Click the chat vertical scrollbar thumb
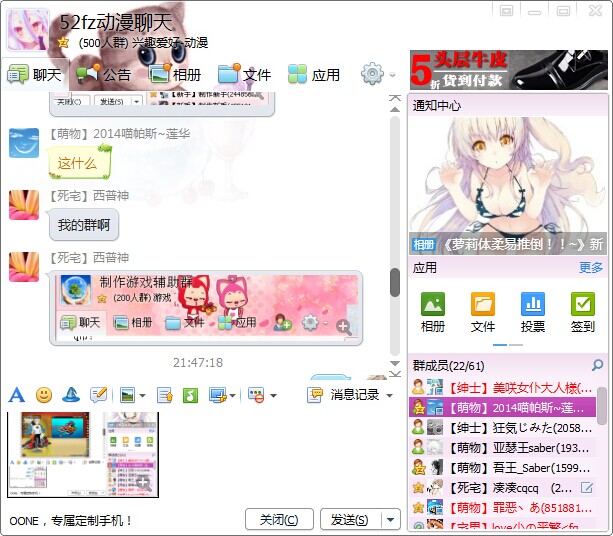Image resolution: width=613 pixels, height=536 pixels. (395, 282)
